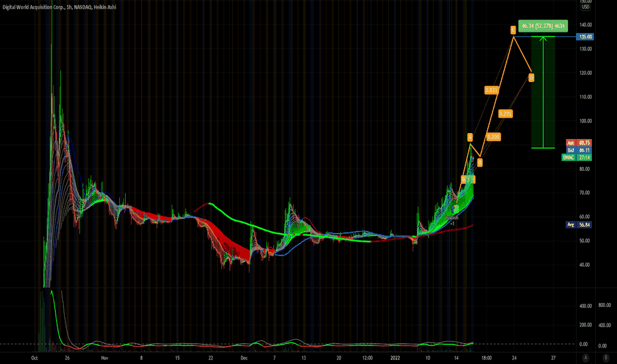617x364 pixels.
Task: Click the 26 date label
Action: click(x=68, y=358)
